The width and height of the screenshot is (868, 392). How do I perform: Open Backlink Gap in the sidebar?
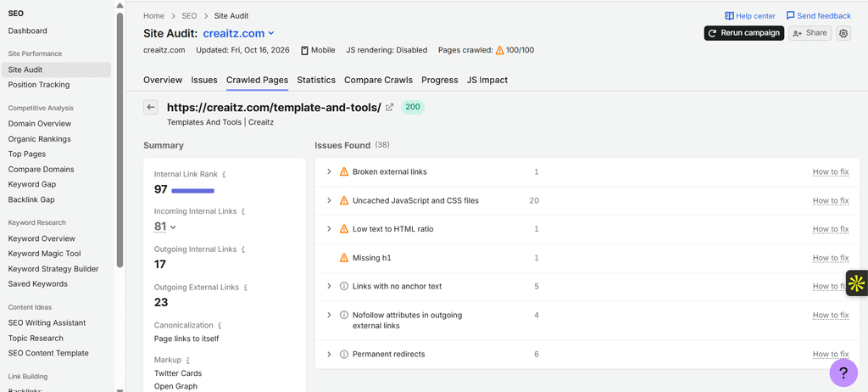click(31, 199)
